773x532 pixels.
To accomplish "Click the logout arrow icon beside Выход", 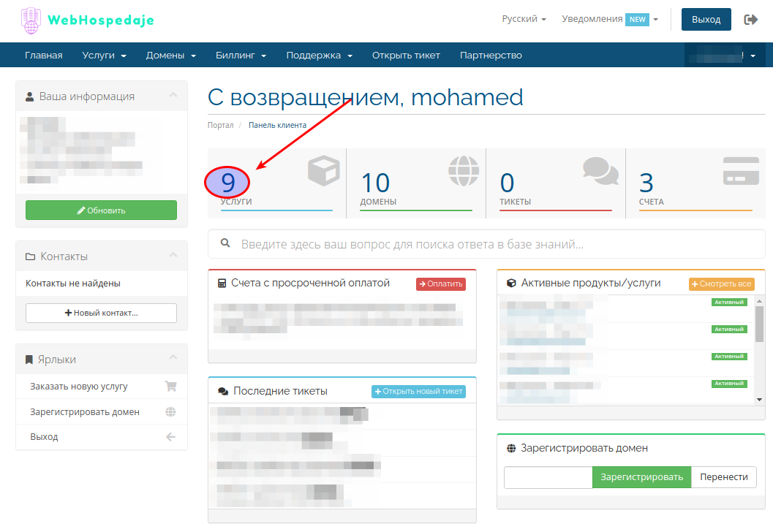I will (x=750, y=20).
